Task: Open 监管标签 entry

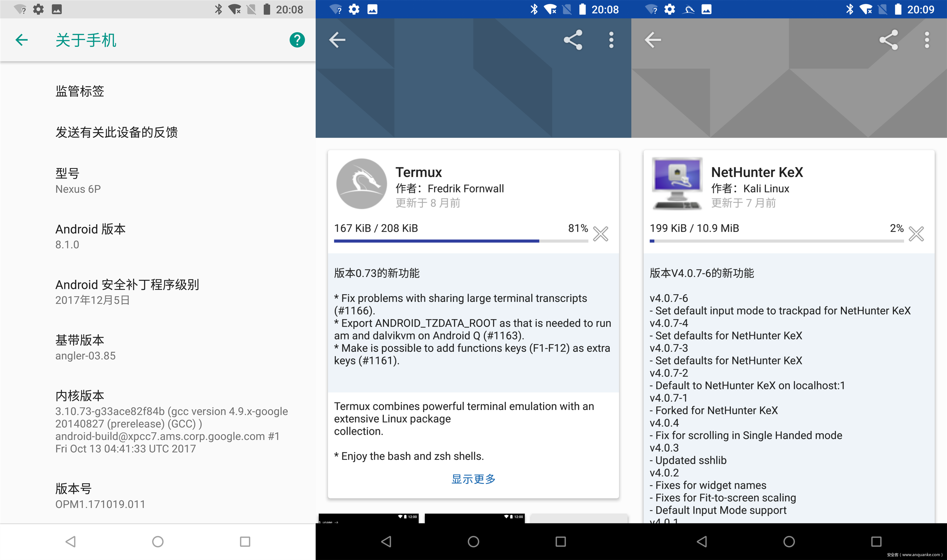Action: point(80,91)
